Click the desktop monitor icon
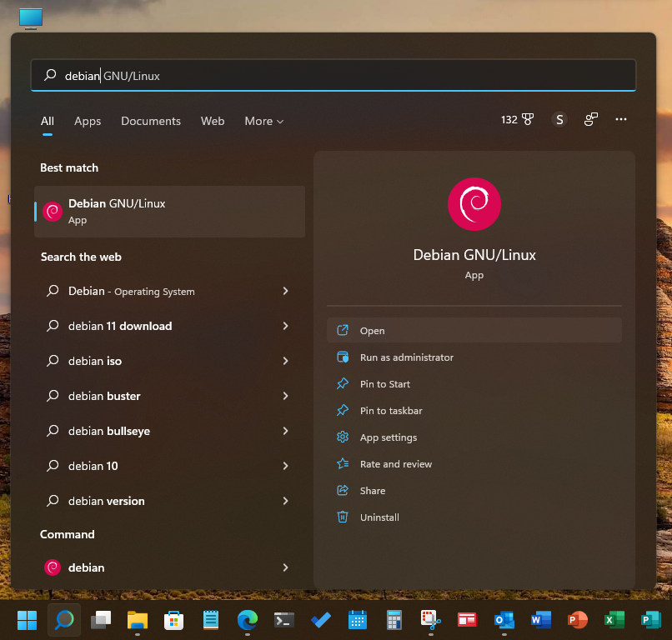Viewport: 672px width, 640px height. click(x=31, y=19)
